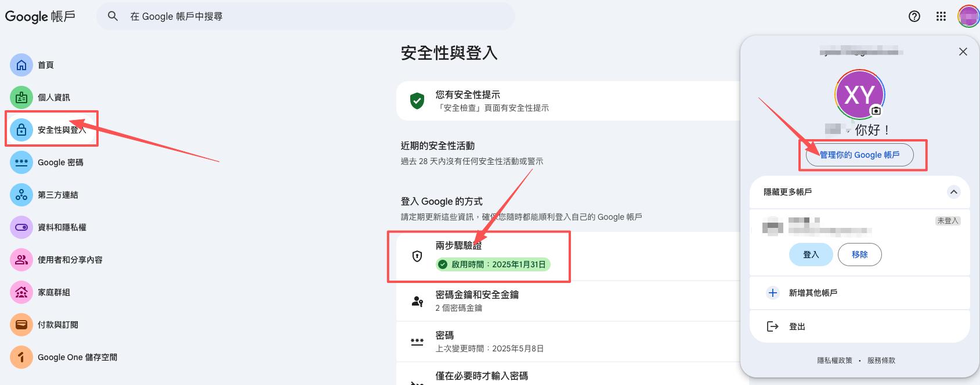Click the XY profile avatar

(859, 94)
